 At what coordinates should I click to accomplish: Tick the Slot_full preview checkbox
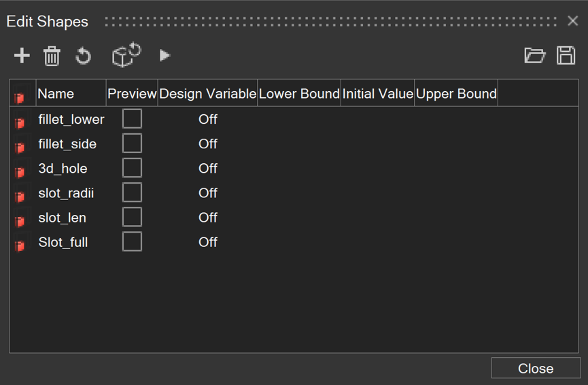132,241
